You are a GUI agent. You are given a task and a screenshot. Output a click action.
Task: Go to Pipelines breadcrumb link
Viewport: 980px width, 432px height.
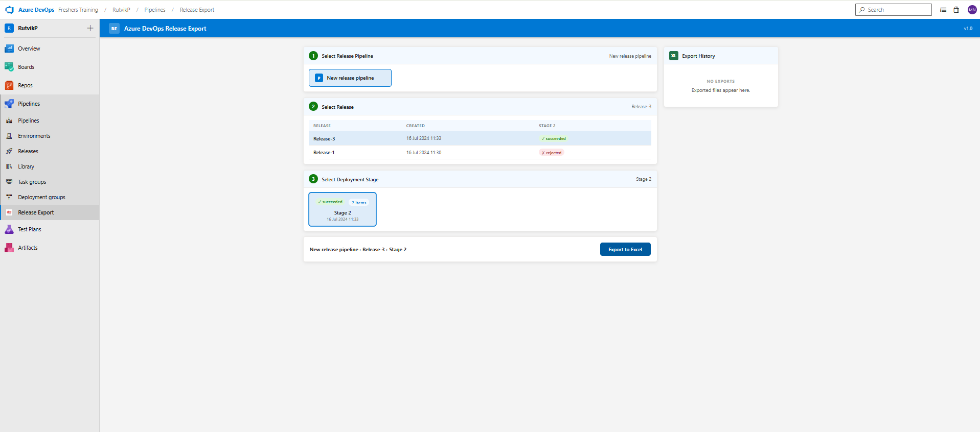(155, 10)
